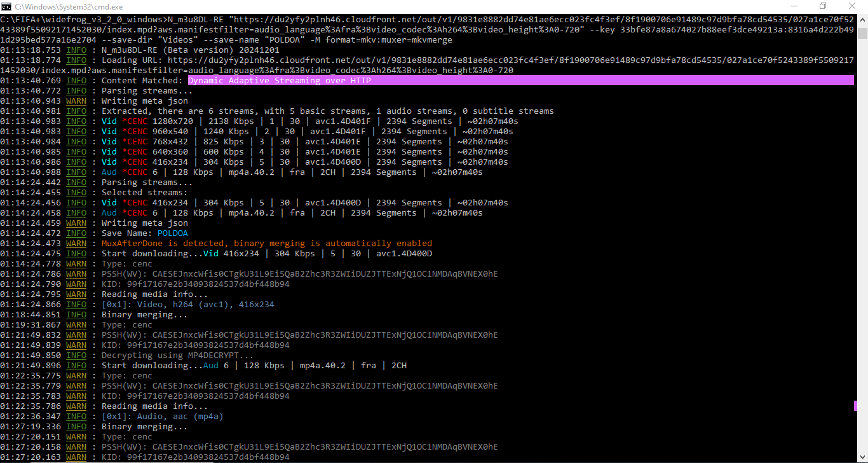This screenshot has width=868, height=463.
Task: Click Writing meta json at 01:13:40.943
Action: click(145, 100)
